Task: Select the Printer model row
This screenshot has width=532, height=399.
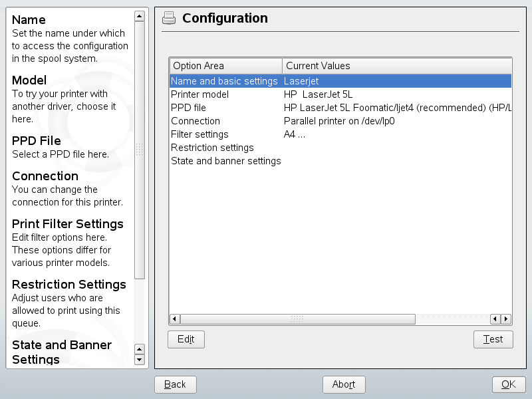Action: [200, 94]
